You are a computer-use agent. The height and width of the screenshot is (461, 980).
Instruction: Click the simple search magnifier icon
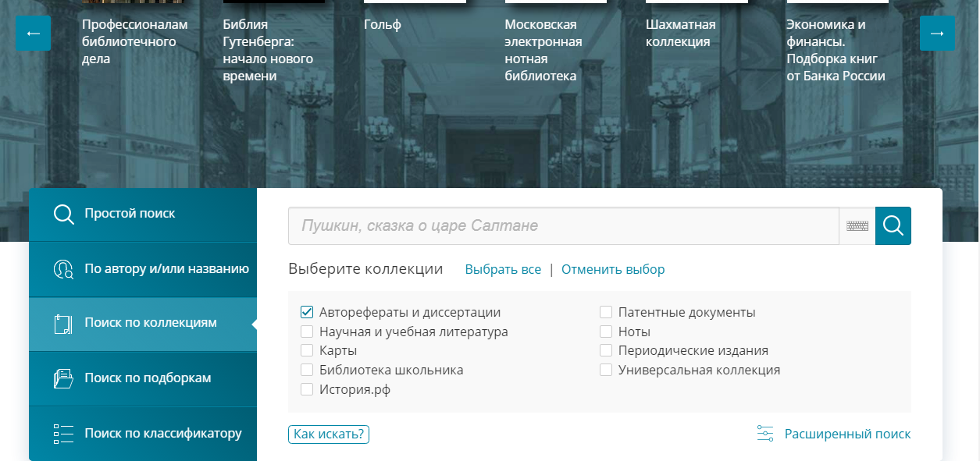click(x=63, y=214)
